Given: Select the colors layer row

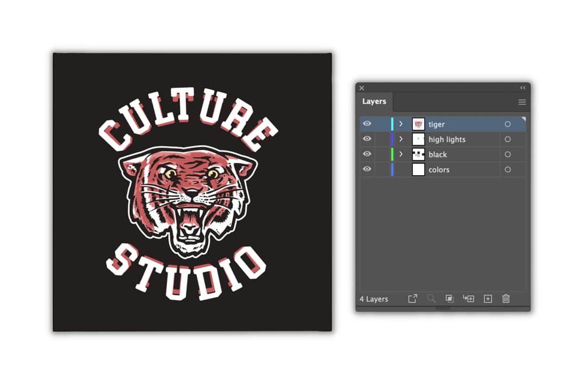Looking at the screenshot, I should click(459, 170).
